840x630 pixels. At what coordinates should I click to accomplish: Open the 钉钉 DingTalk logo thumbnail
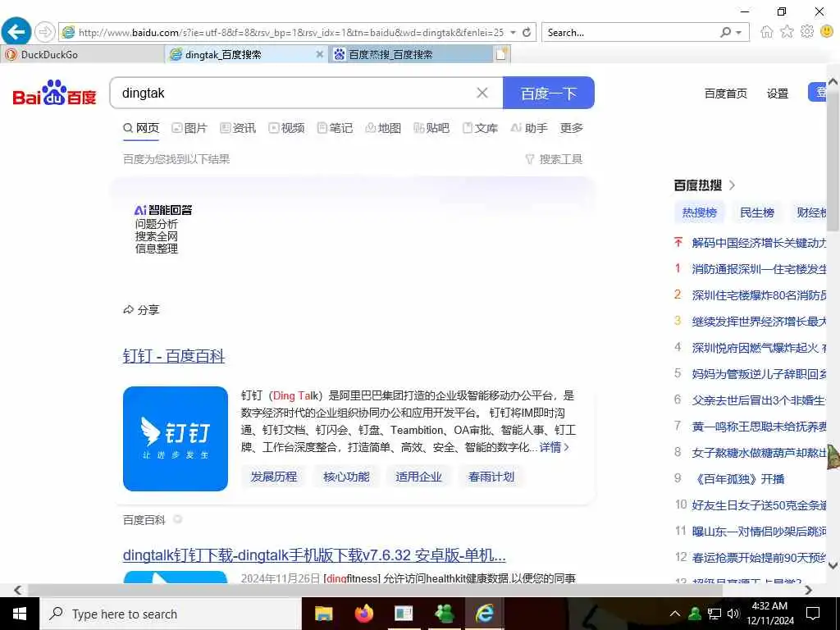pyautogui.click(x=176, y=438)
